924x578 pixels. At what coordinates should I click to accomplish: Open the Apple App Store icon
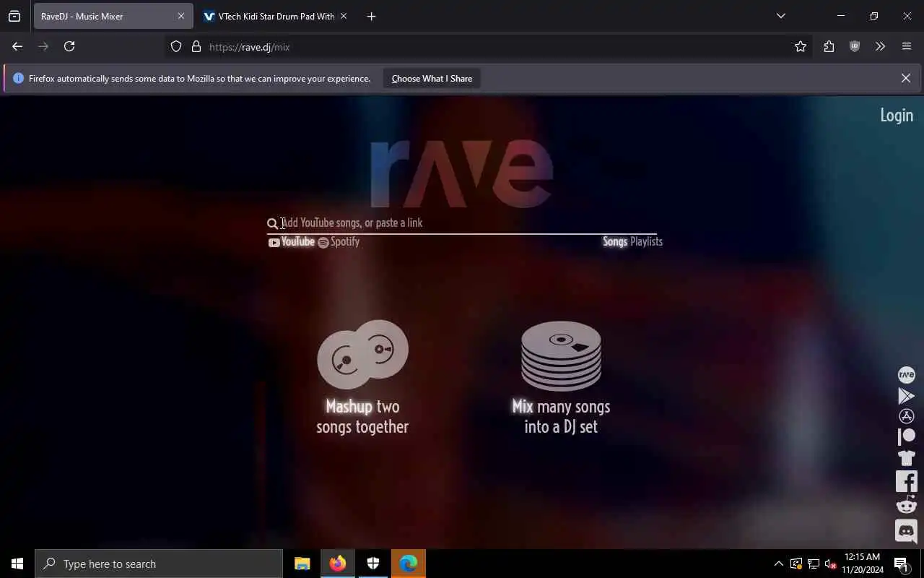point(906,416)
